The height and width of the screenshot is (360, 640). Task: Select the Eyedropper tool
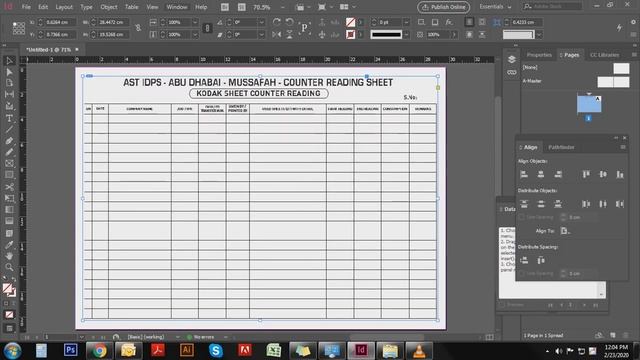[x=9, y=245]
